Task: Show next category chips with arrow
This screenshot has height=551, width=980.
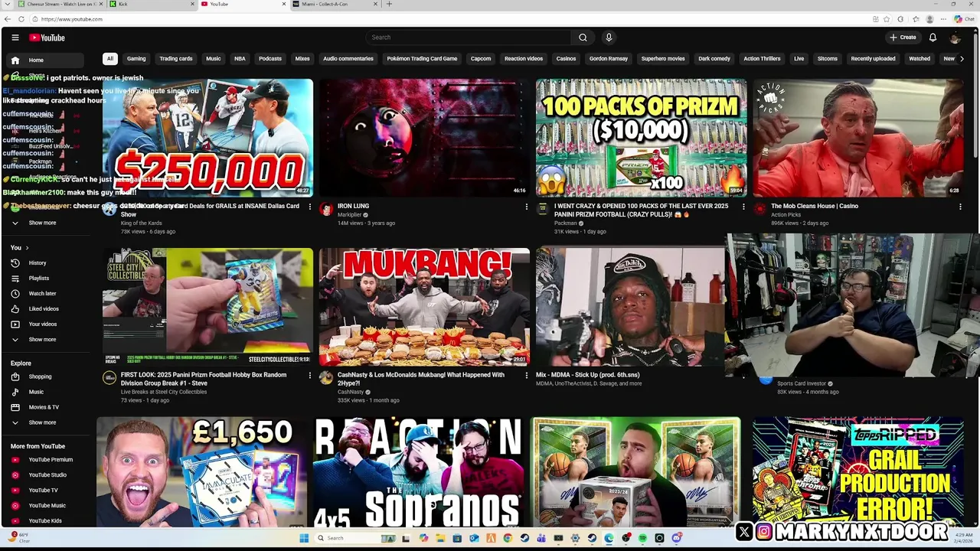Action: [962, 59]
